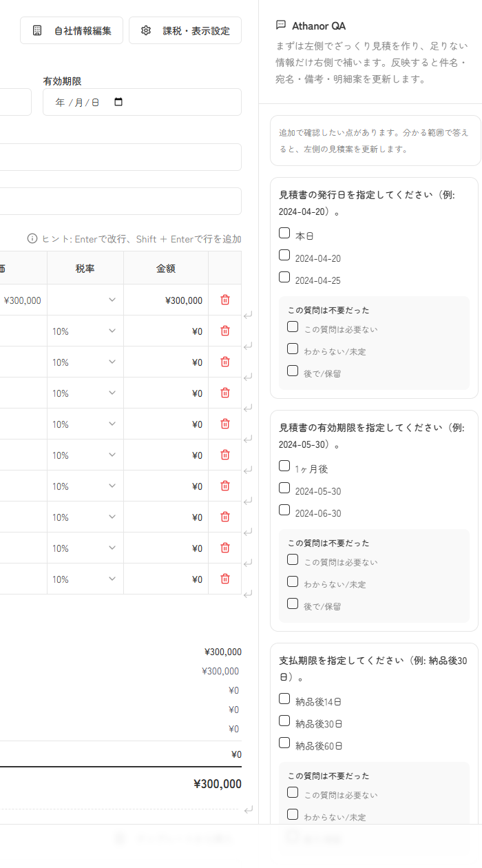Open the 自社情報編集 button
Image resolution: width=482 pixels, height=868 pixels.
coord(72,30)
